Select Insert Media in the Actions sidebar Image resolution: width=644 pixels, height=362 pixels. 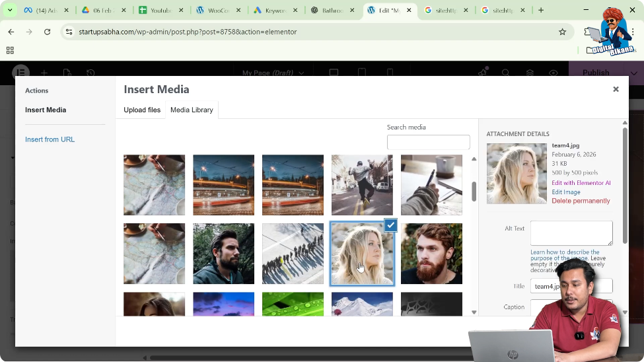tap(46, 110)
